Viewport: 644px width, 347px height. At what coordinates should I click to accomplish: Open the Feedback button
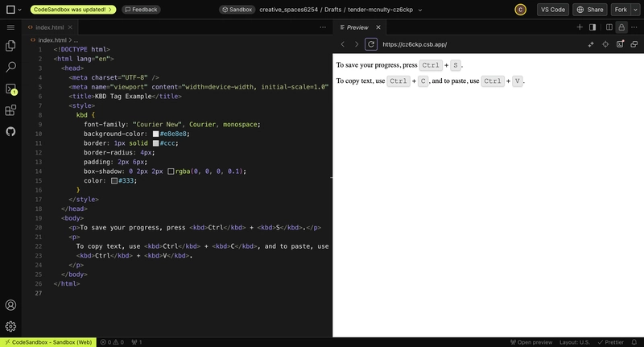[141, 10]
